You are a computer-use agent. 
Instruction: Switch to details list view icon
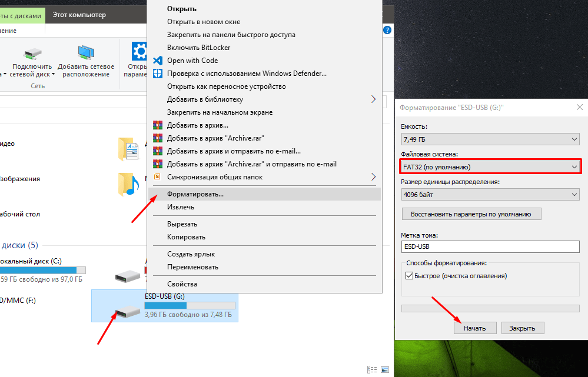372,369
